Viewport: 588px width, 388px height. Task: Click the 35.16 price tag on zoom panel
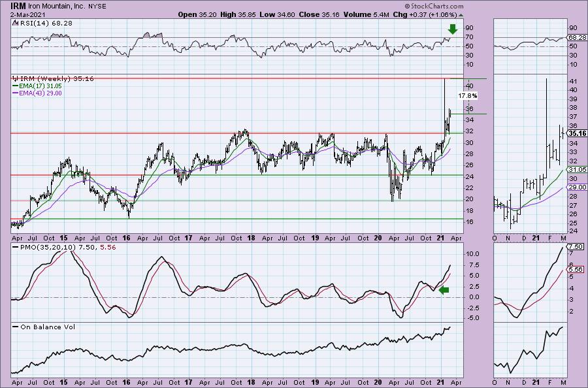[578, 133]
